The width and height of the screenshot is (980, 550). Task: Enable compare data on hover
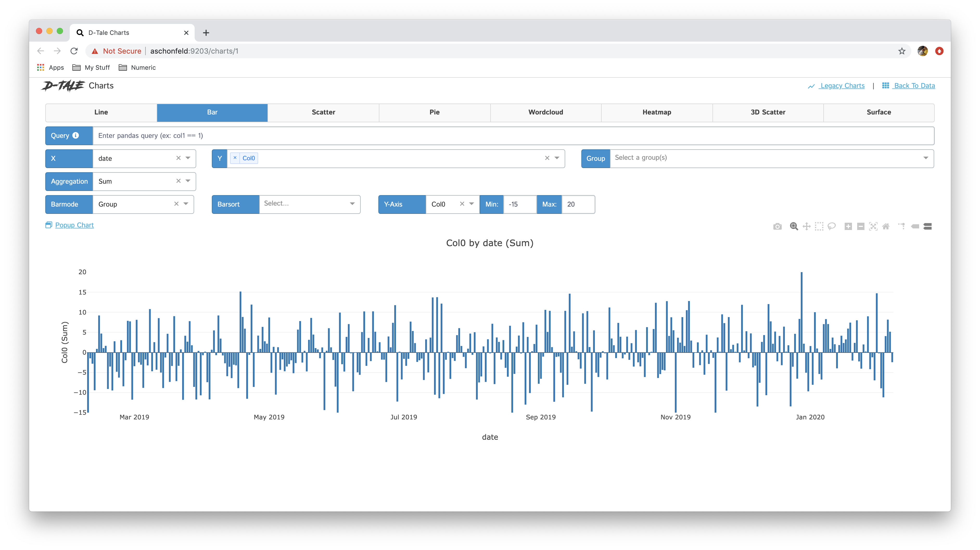(927, 226)
